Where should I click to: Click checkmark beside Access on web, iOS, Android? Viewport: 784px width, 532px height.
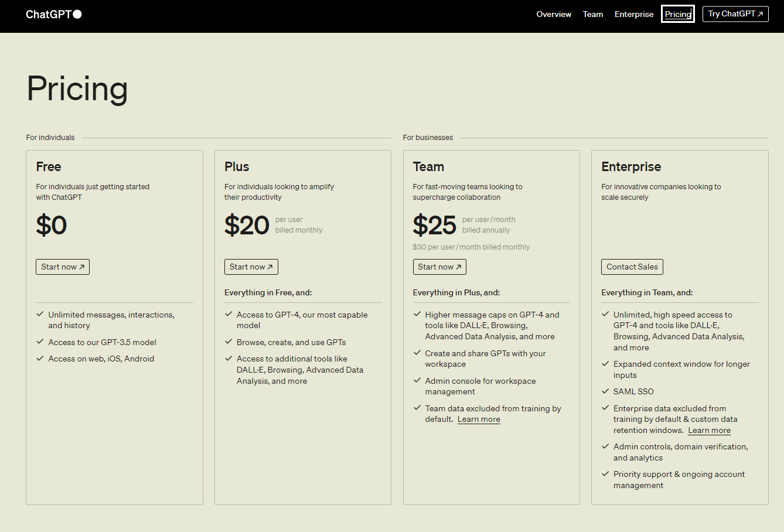[x=40, y=359]
